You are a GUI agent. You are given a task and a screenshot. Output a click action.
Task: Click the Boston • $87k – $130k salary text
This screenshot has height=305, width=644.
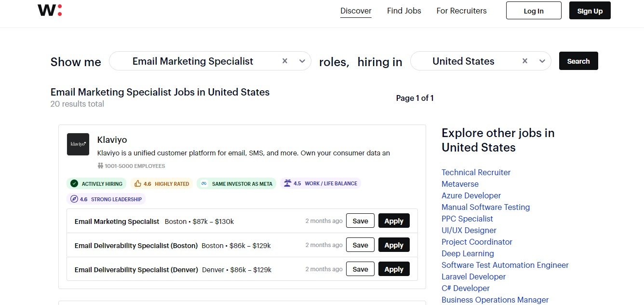coord(199,222)
